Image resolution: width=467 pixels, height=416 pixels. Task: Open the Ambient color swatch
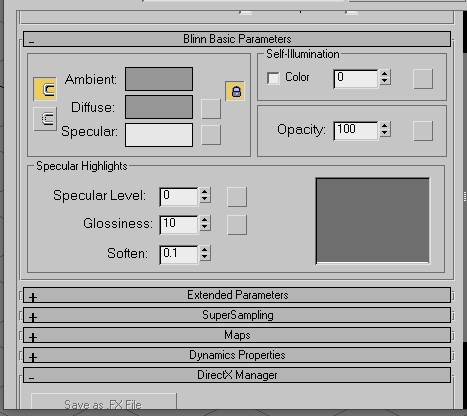pyautogui.click(x=159, y=79)
